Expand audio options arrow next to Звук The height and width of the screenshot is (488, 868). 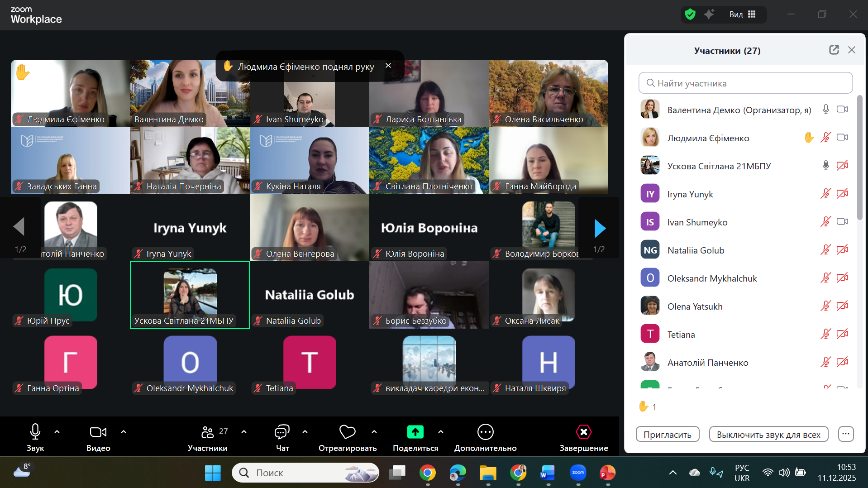click(57, 432)
